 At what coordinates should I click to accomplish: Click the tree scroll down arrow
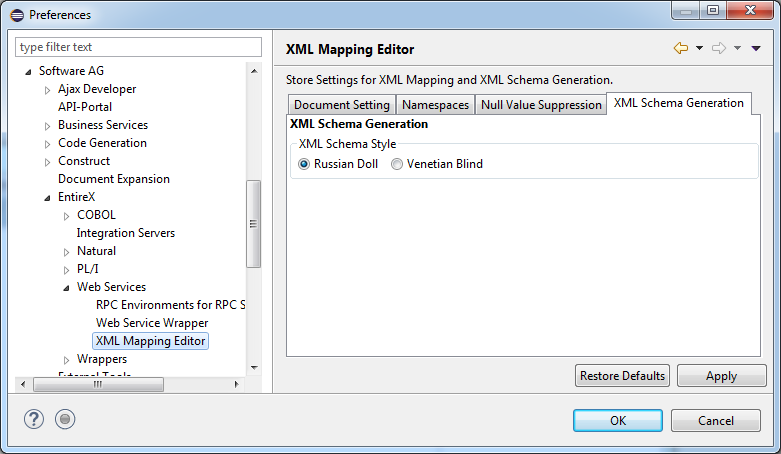(254, 368)
